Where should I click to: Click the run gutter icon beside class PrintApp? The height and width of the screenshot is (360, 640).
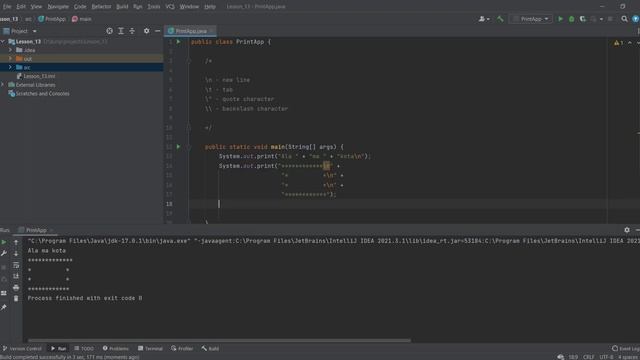pos(178,42)
